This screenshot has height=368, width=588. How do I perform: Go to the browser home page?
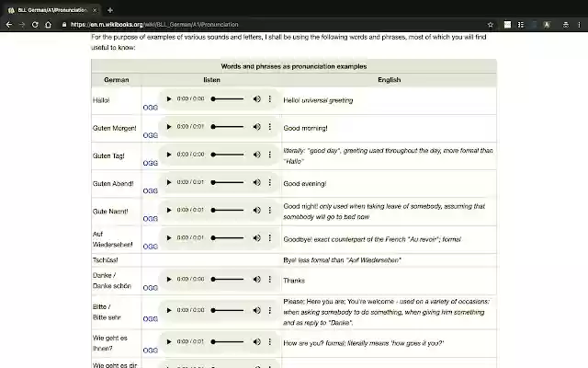[48, 25]
